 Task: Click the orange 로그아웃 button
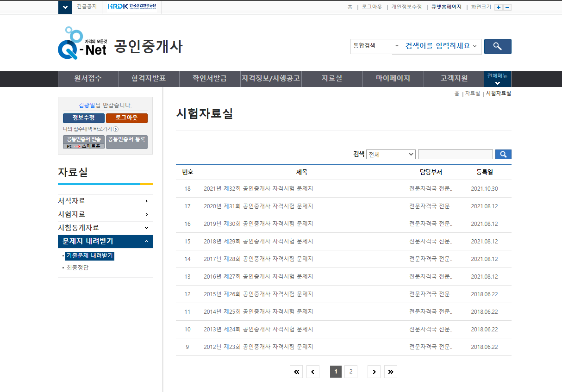126,118
